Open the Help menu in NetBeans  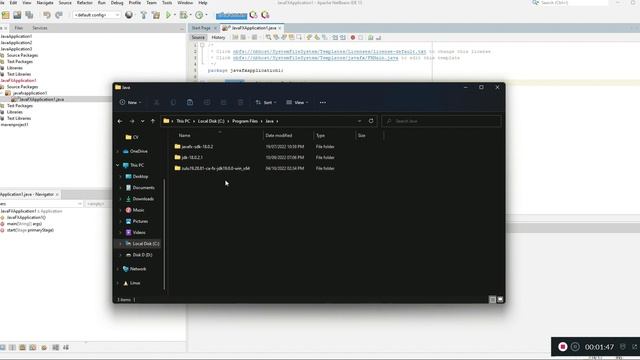202,2
